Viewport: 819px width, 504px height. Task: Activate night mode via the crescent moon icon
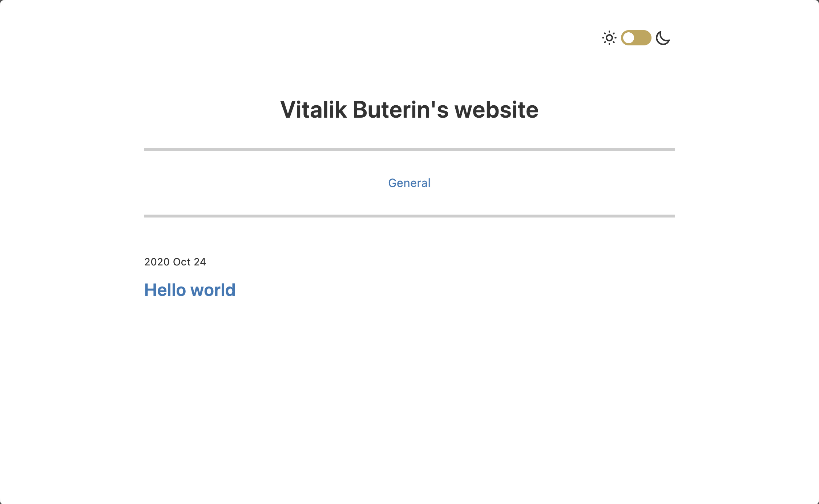663,38
